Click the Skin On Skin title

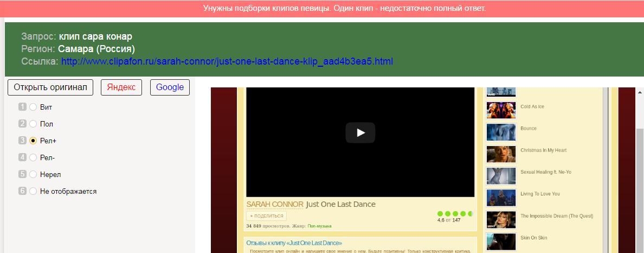point(533,238)
